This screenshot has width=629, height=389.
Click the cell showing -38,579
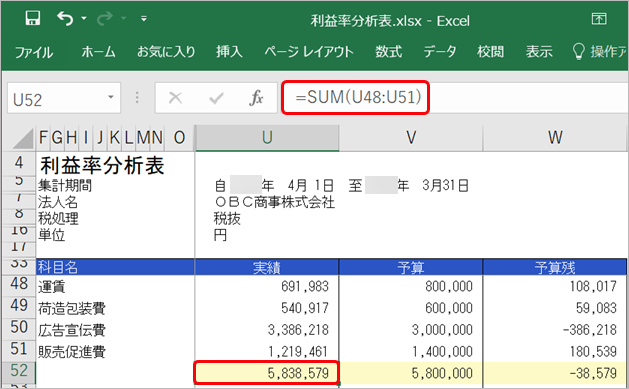(x=555, y=373)
